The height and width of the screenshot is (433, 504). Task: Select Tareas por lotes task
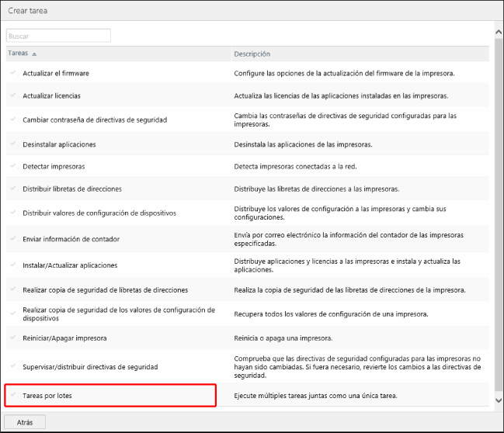[x=48, y=396]
